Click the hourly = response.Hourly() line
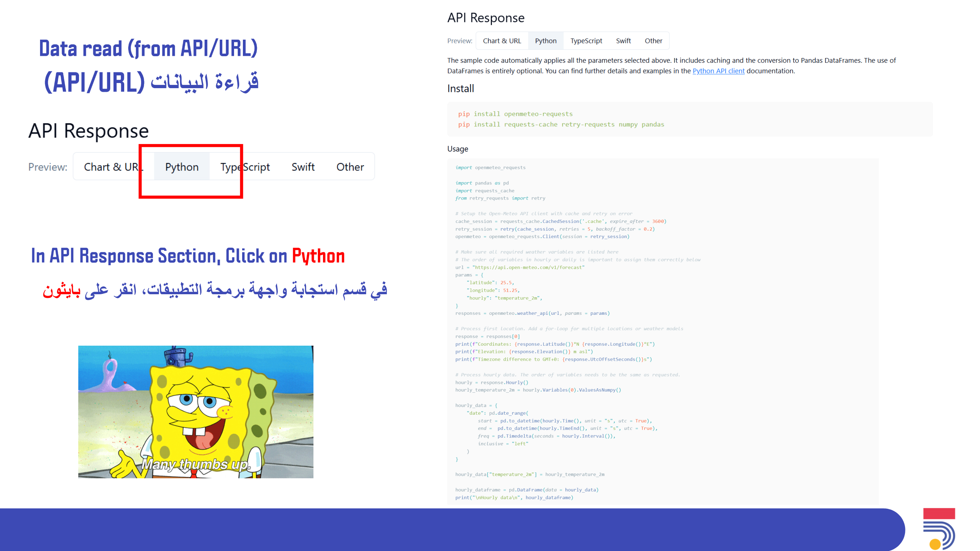 (492, 382)
